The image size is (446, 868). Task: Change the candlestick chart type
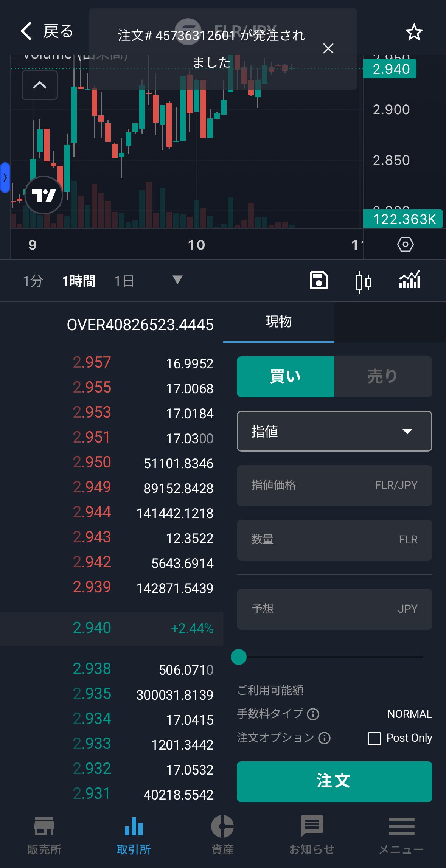pos(364,281)
